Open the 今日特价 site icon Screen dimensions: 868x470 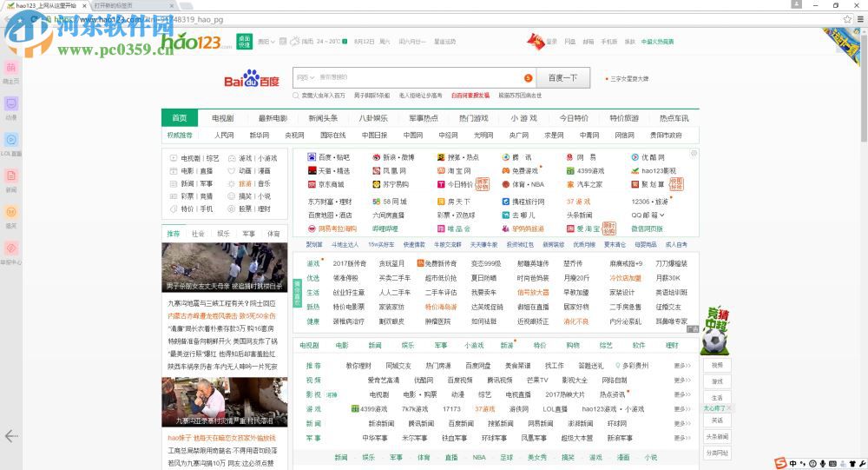pos(441,184)
